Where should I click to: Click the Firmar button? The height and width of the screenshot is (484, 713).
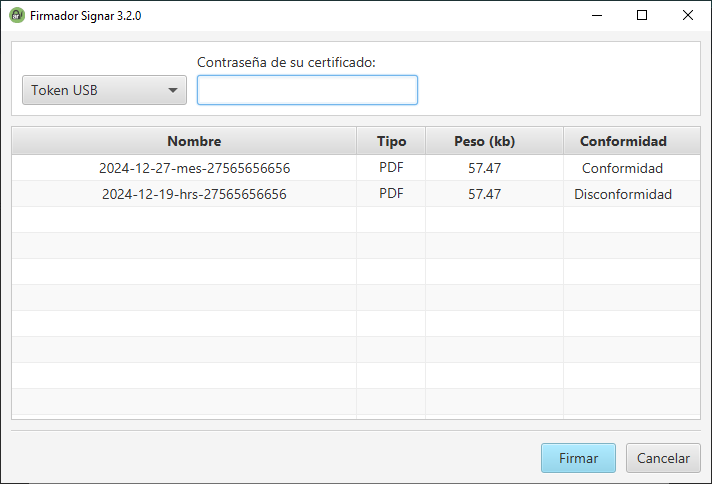tap(578, 458)
